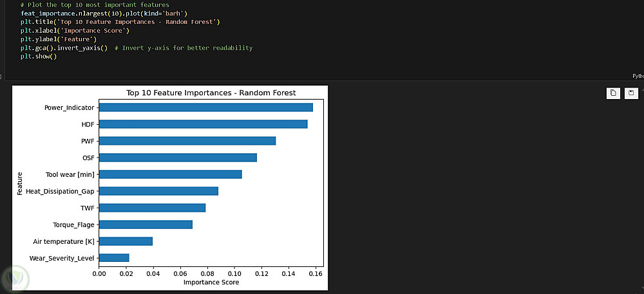Viewport: 644px width, 294px height.
Task: Select the Tool wear [min] bar
Action: [171, 174]
